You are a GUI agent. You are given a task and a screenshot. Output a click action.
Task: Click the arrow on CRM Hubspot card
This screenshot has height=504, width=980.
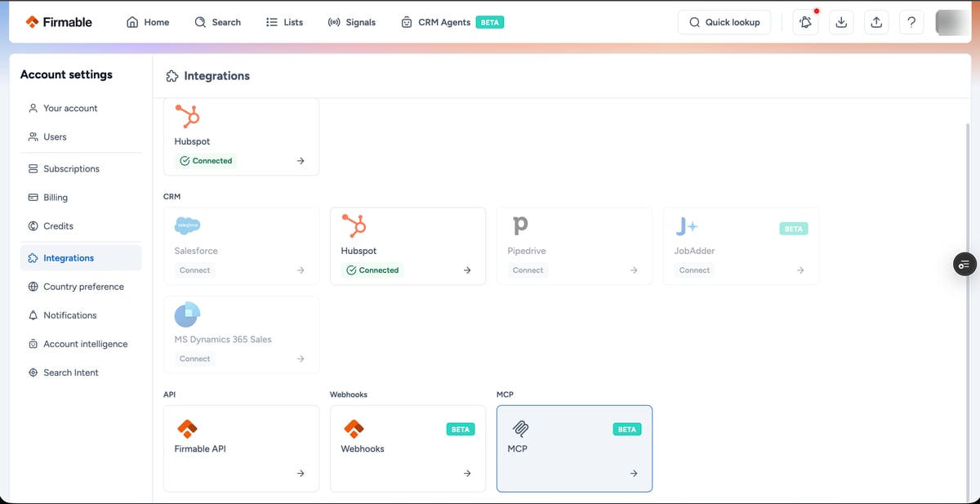(467, 270)
